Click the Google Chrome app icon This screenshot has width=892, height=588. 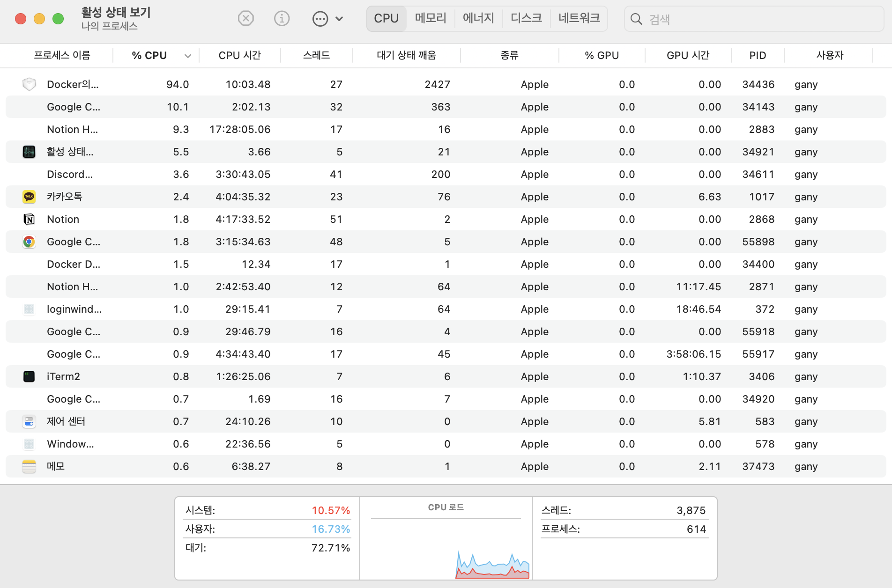pyautogui.click(x=29, y=242)
